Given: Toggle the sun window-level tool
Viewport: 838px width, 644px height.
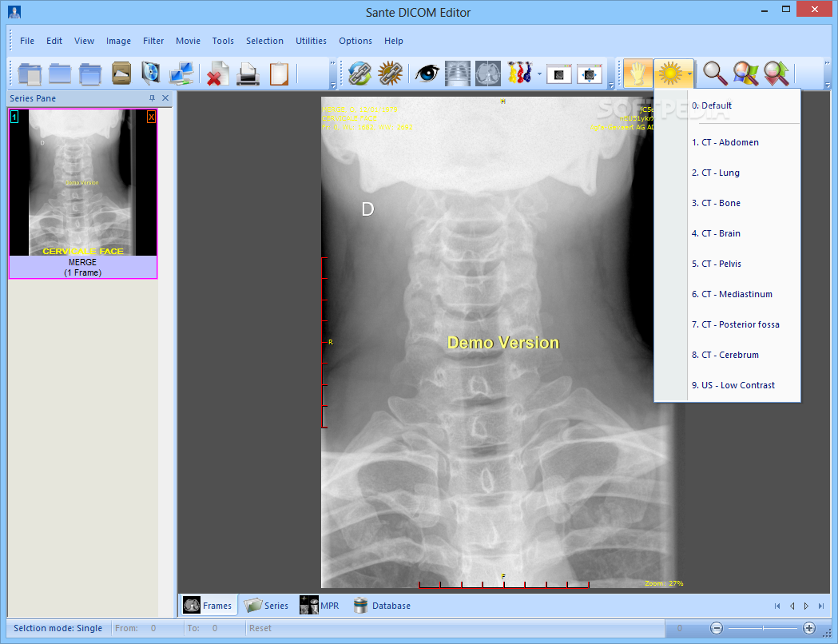Looking at the screenshot, I should point(670,74).
